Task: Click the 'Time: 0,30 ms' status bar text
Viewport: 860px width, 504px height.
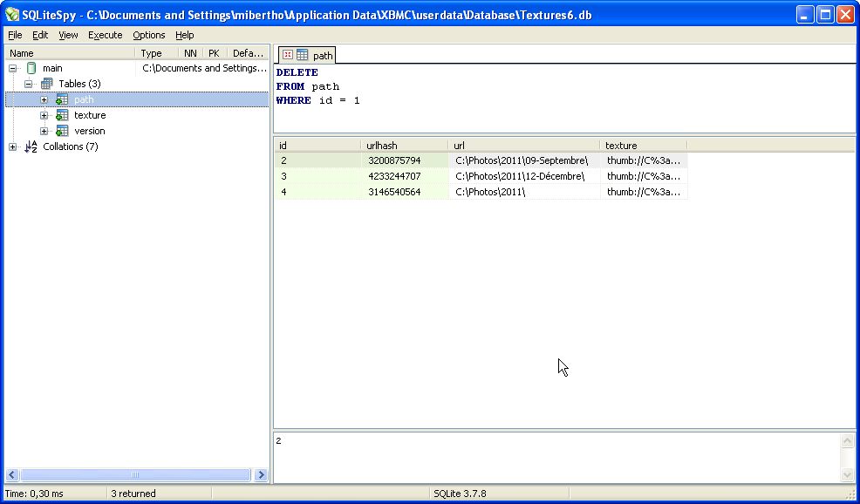Action: click(34, 494)
